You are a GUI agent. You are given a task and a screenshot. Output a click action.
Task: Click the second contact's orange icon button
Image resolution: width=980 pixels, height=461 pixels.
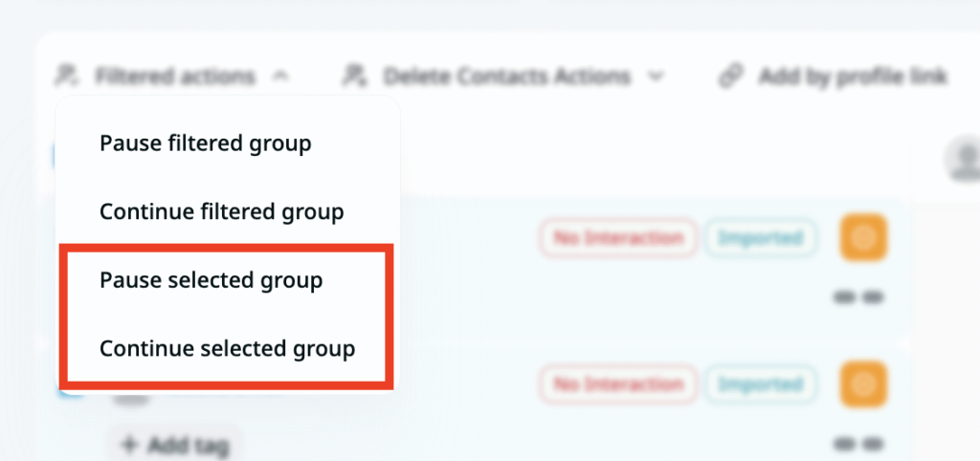point(864,384)
